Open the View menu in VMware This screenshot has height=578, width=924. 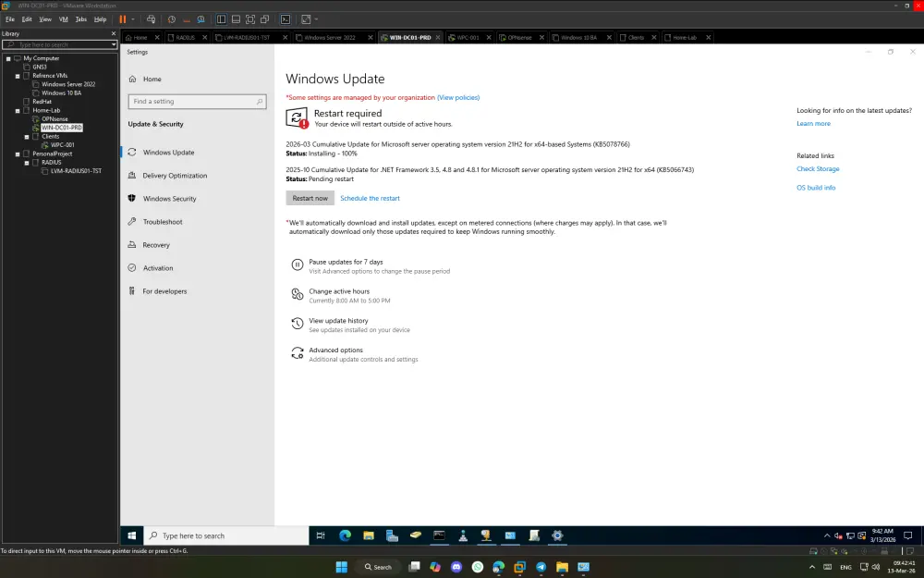tap(45, 19)
